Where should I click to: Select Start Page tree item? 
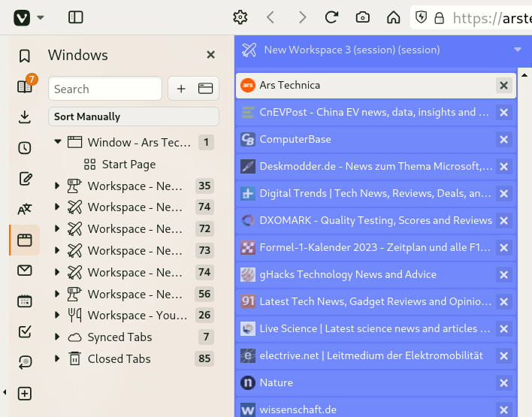click(129, 165)
